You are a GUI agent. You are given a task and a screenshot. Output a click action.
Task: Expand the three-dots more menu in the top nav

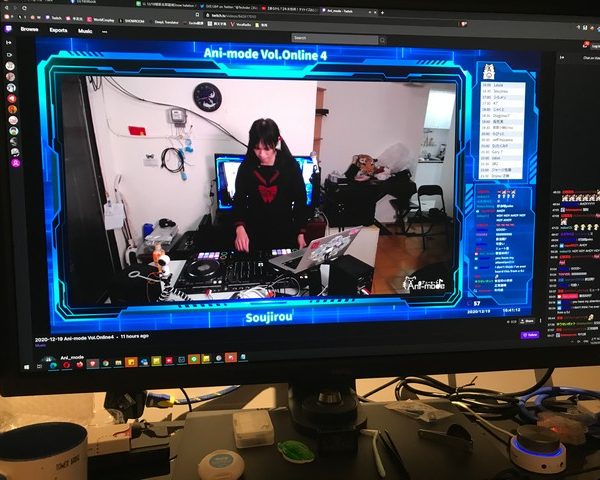(104, 31)
